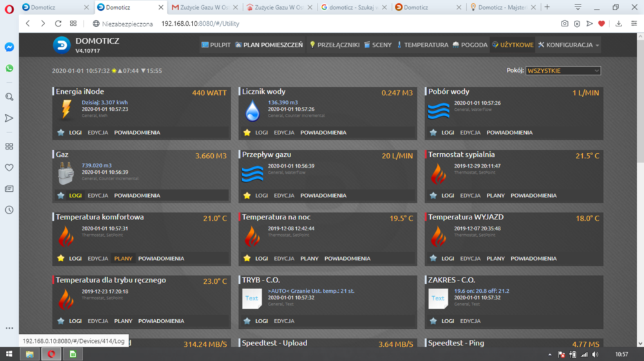Reload the page with the browser refresh button
644x361 pixels.
(58, 23)
